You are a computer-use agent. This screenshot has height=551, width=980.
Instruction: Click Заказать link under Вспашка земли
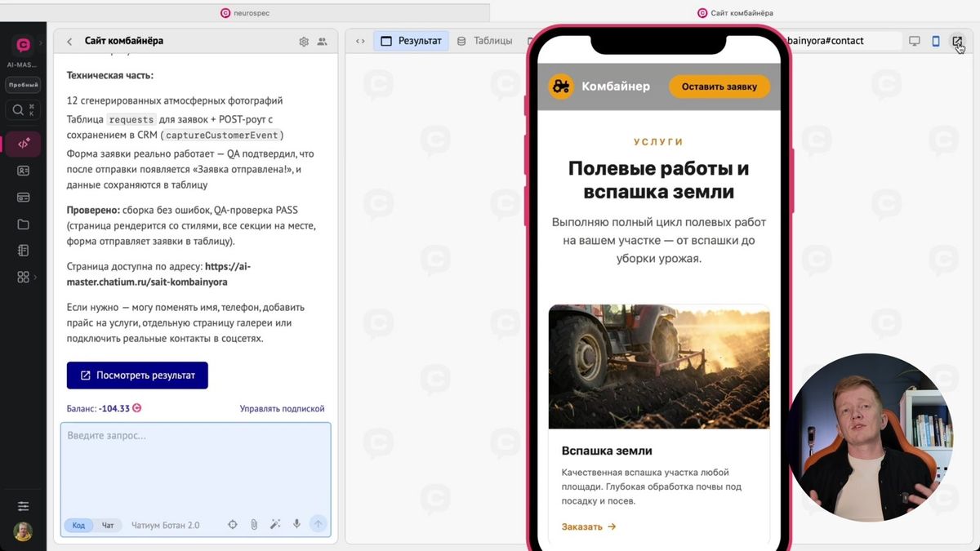coord(589,527)
